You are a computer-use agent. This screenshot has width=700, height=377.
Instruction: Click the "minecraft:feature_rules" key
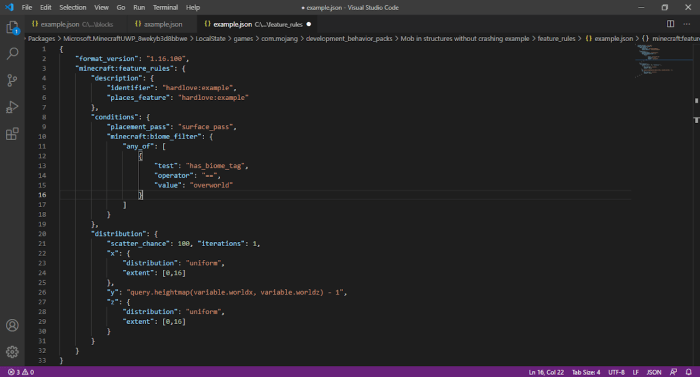[125, 68]
